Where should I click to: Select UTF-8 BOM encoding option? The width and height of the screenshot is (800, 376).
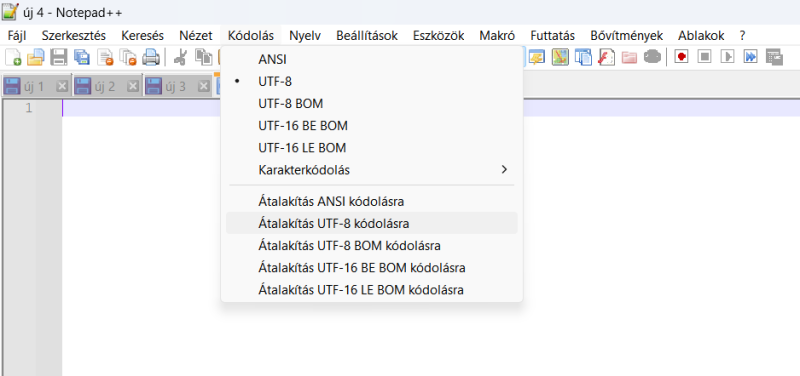click(x=371, y=104)
